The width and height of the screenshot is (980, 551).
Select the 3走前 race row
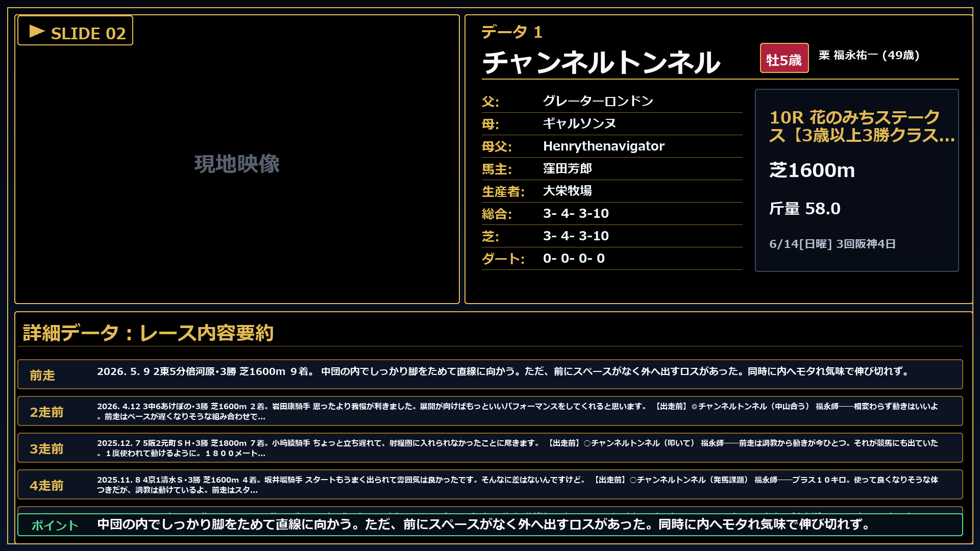[x=490, y=448]
